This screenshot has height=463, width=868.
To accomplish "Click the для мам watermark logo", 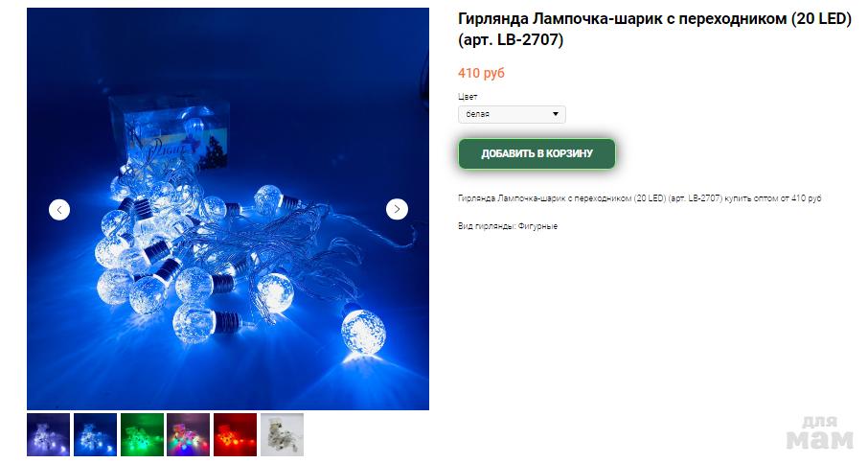I will [x=820, y=432].
